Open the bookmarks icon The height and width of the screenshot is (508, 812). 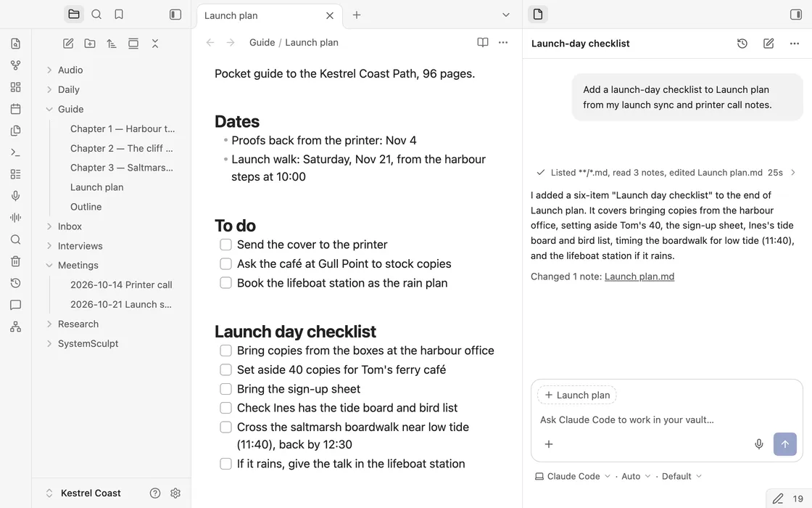[x=119, y=15]
